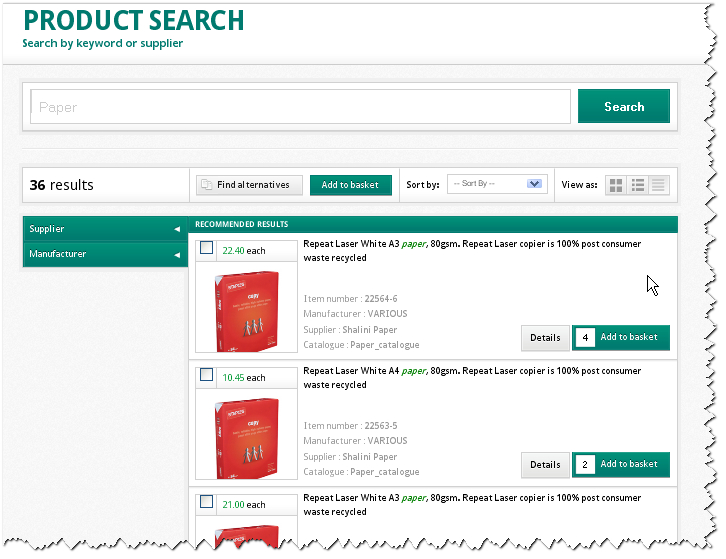Click Manufacturer : VARIOUS for item 22563-5

point(355,440)
